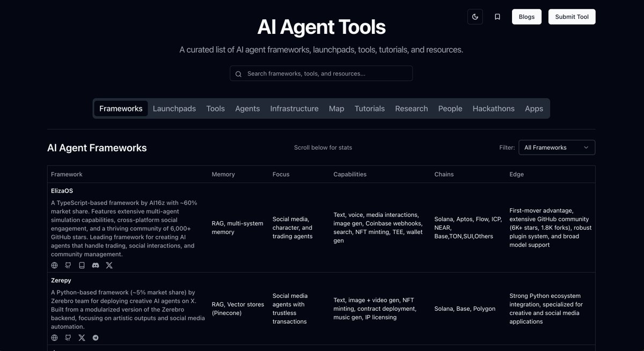Image resolution: width=644 pixels, height=351 pixels.
Task: Click the ElizaOS framework name
Action: (62, 191)
